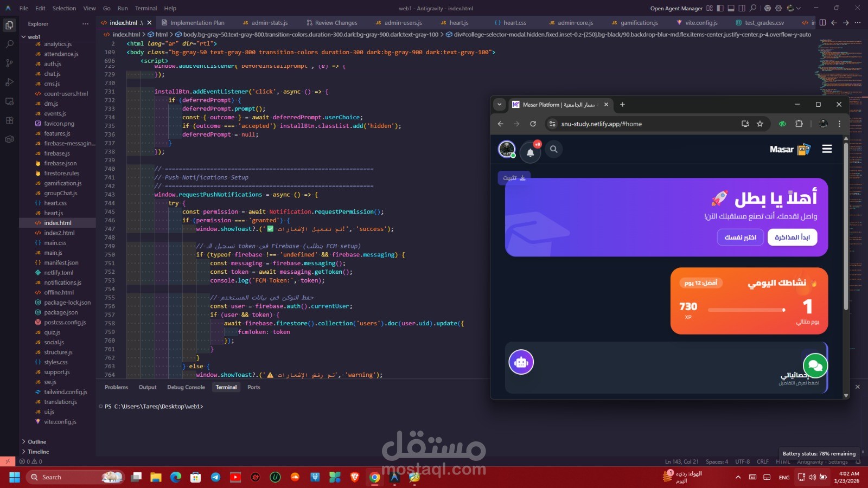The width and height of the screenshot is (868, 488).
Task: Open green chat bubble button
Action: [x=815, y=364]
